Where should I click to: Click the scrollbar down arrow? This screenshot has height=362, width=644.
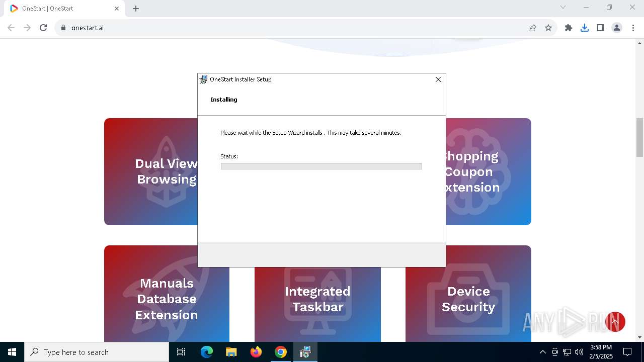[639, 337]
